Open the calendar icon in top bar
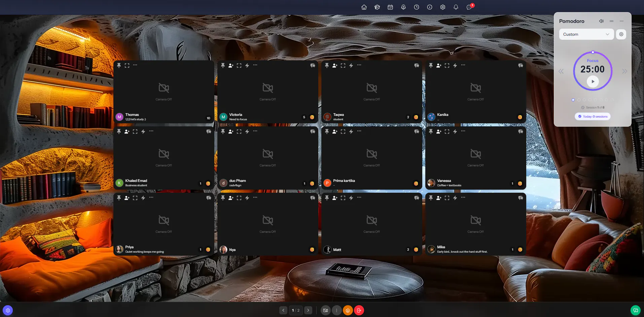 (x=390, y=7)
